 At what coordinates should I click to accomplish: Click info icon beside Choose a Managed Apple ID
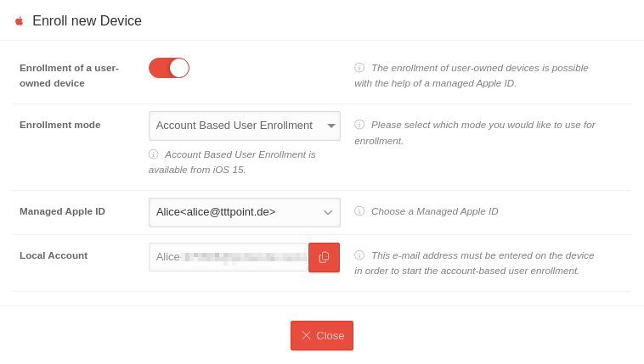pos(359,211)
